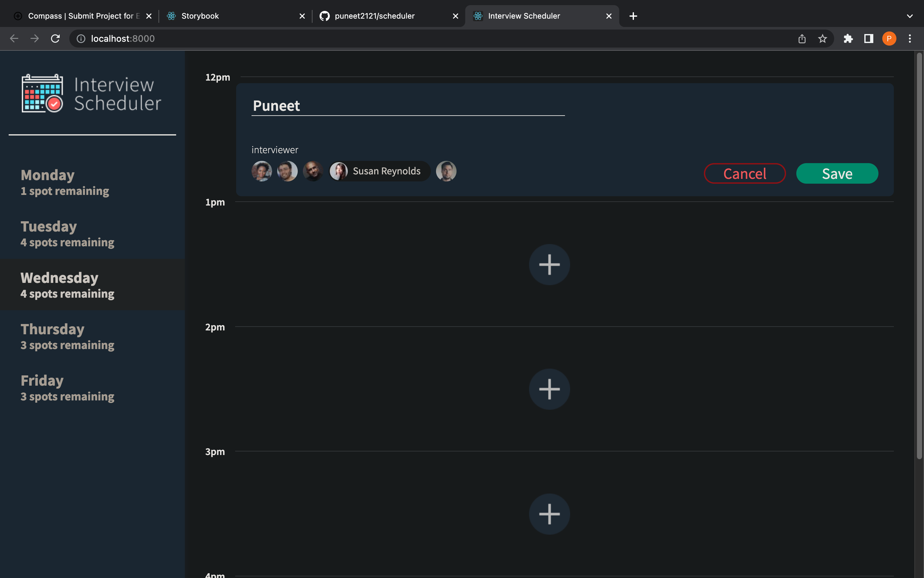Image resolution: width=924 pixels, height=578 pixels.
Task: Toggle the browser side panel
Action: [868, 39]
